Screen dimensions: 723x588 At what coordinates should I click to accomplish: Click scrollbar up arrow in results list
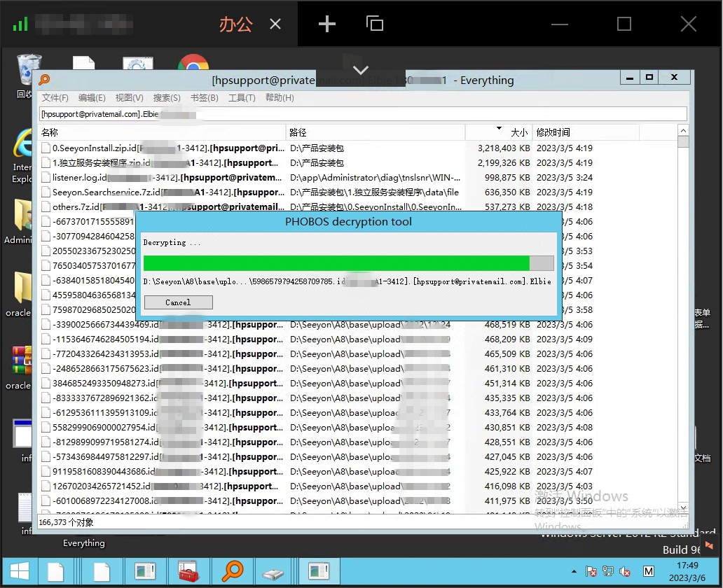683,130
